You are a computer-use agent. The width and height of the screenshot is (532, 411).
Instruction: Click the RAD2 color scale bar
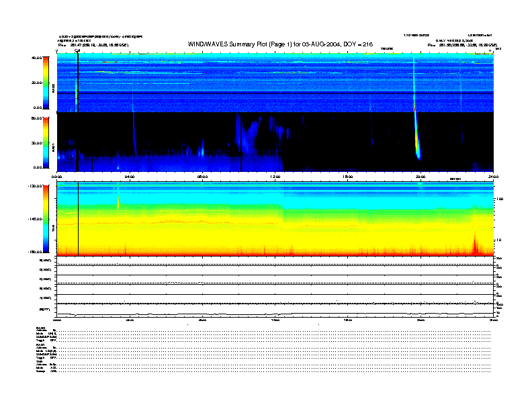(x=46, y=83)
